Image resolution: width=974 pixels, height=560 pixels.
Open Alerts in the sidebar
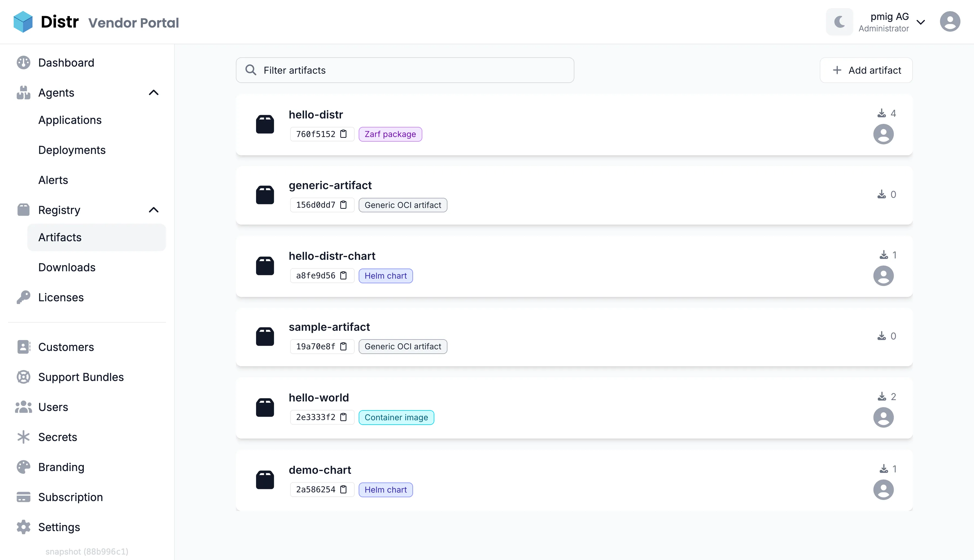(53, 180)
